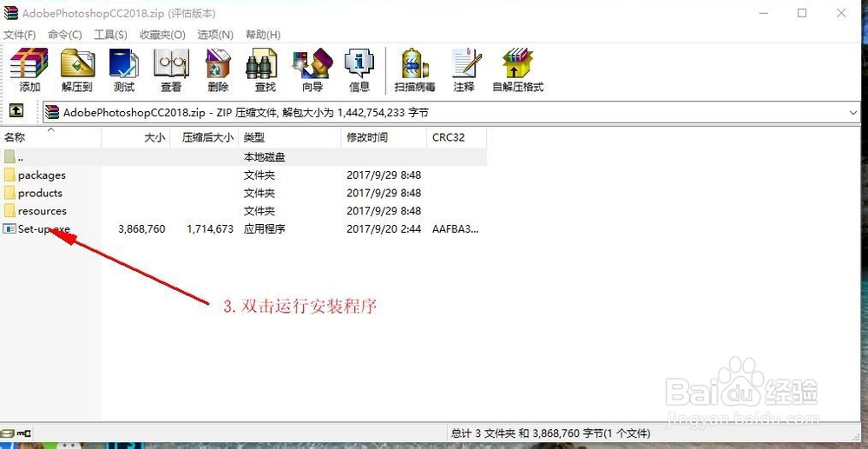Sort by Type (类型) column header
The image size is (868, 449).
290,137
